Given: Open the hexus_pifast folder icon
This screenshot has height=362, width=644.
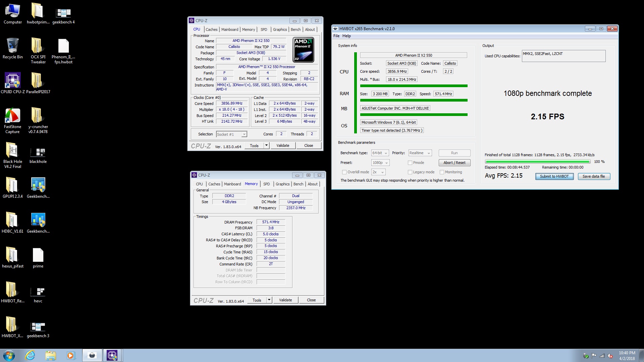Looking at the screenshot, I should coord(13,258).
